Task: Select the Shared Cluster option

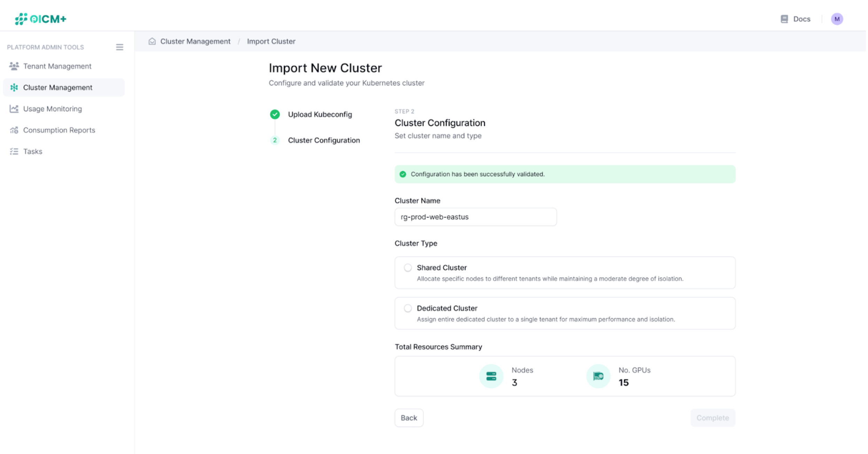Action: tap(408, 267)
